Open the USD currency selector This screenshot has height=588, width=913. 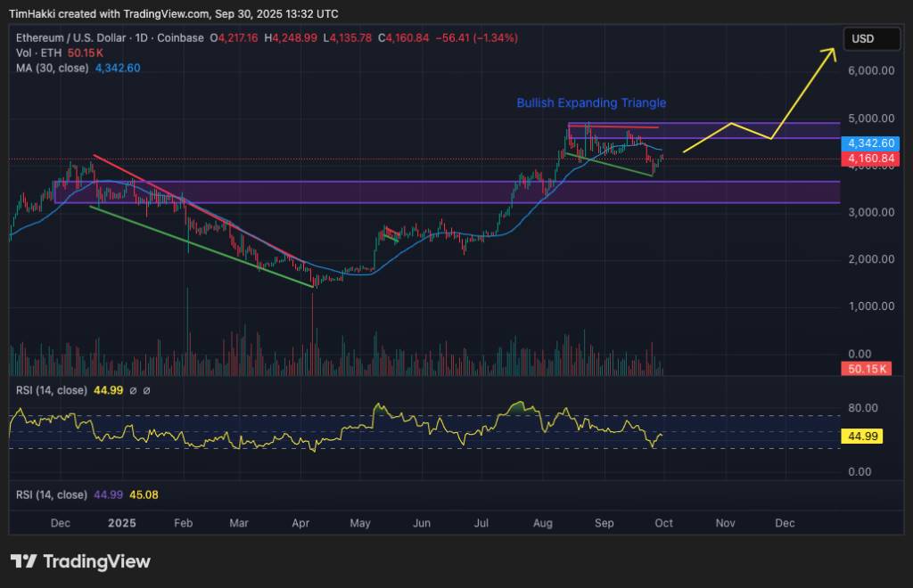point(871,38)
